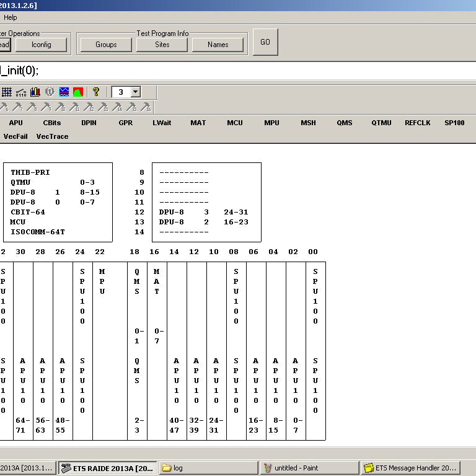Select hammer tool number 16
This screenshot has width=476, height=476.
pyautogui.click(x=146, y=107)
